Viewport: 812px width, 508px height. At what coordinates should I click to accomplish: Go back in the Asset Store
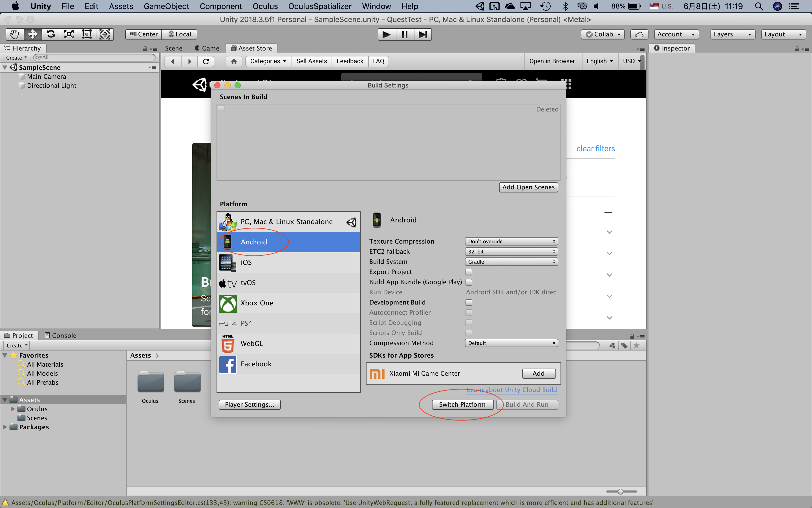click(x=173, y=61)
